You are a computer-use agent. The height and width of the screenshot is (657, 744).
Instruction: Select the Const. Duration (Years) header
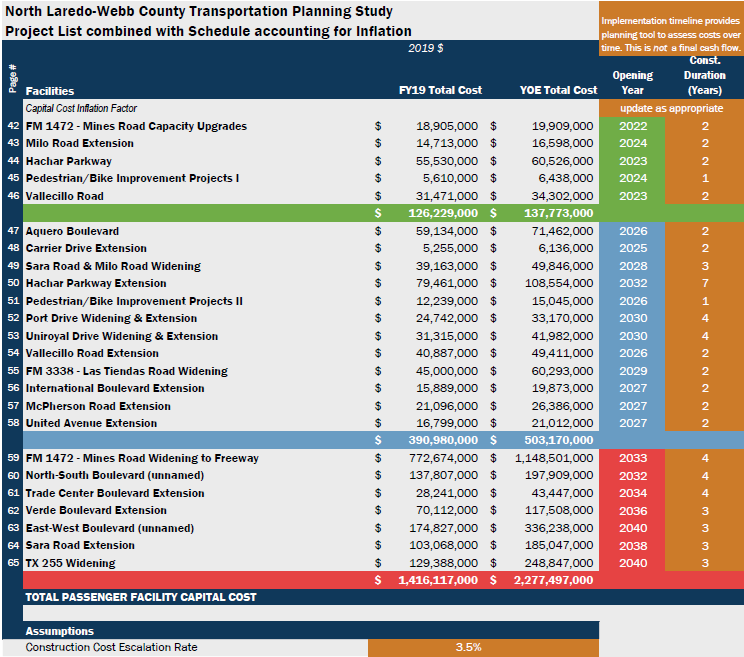705,75
